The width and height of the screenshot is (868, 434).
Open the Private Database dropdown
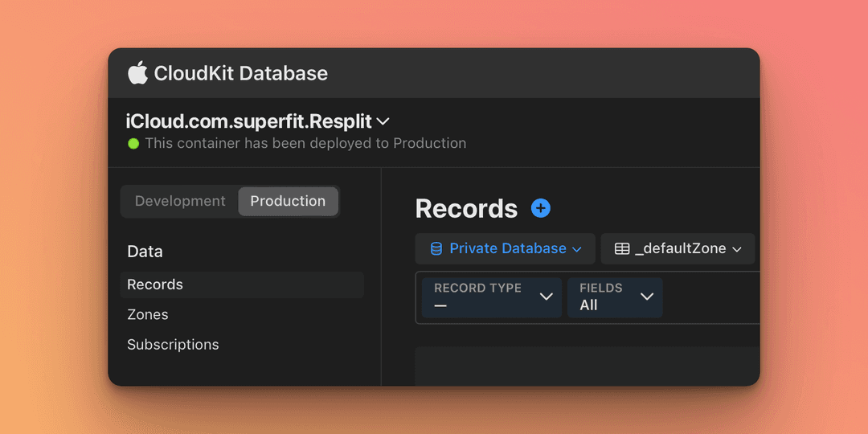(506, 248)
